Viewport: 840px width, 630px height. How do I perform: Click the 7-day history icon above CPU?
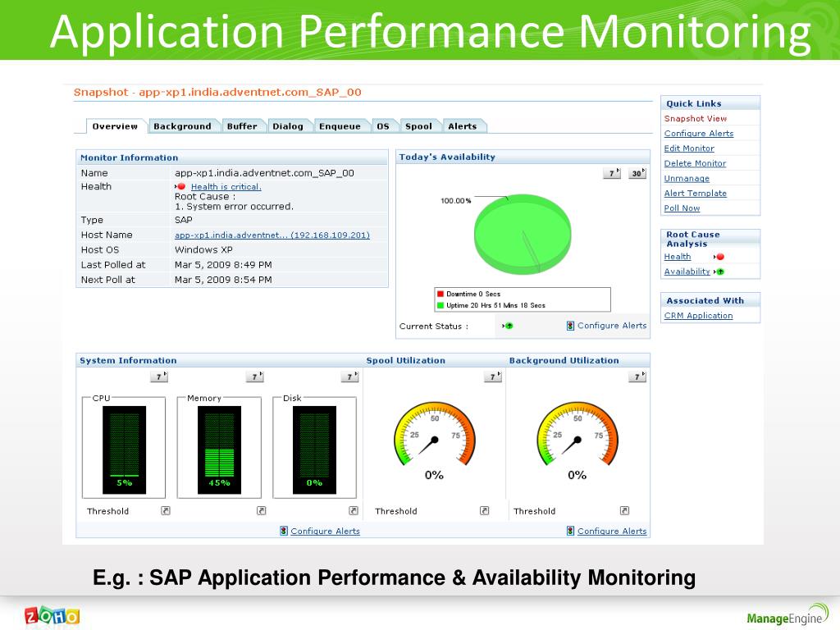(158, 377)
